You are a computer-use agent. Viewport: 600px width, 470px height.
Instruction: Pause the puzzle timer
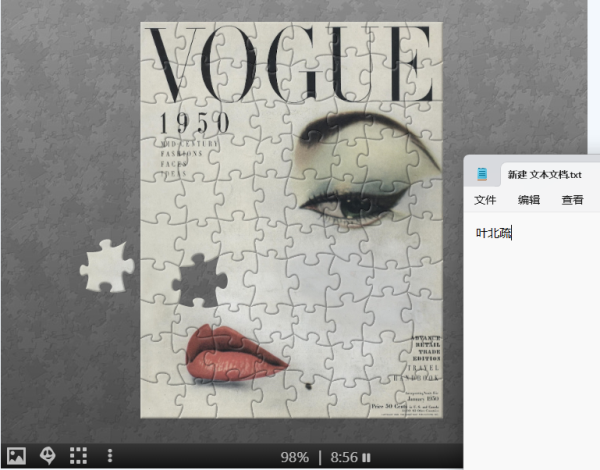366,457
